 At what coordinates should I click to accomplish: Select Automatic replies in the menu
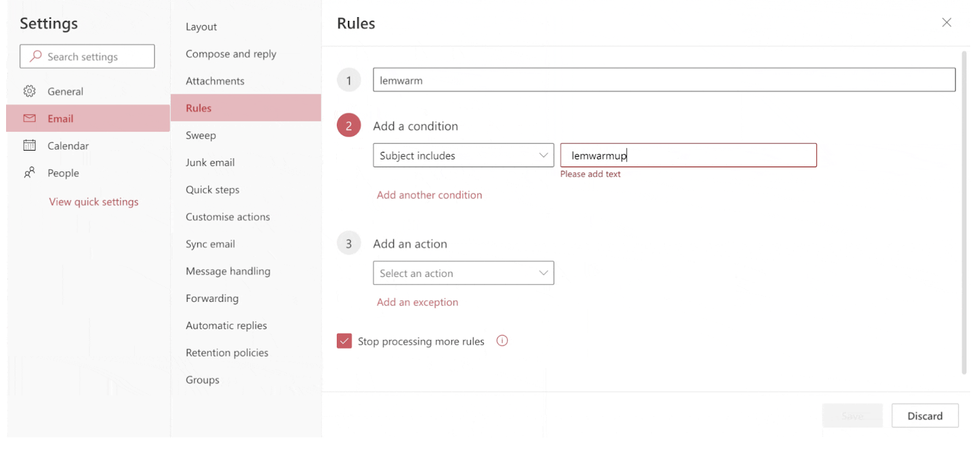click(226, 325)
